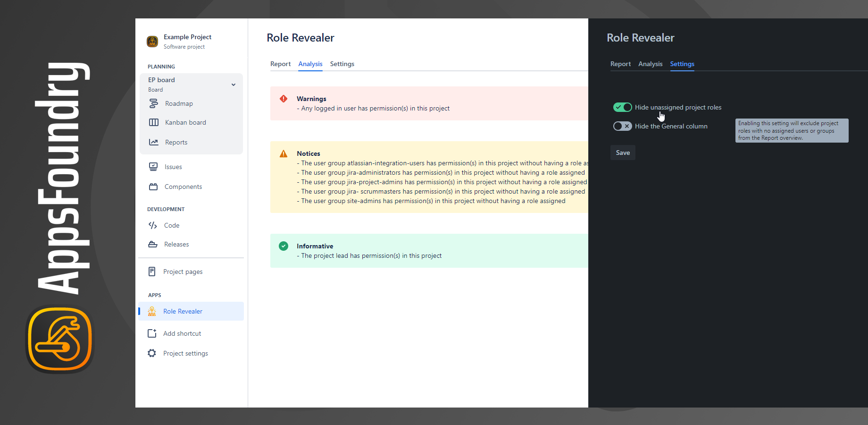Click the Add shortcut icon
This screenshot has height=425, width=868.
(x=152, y=333)
